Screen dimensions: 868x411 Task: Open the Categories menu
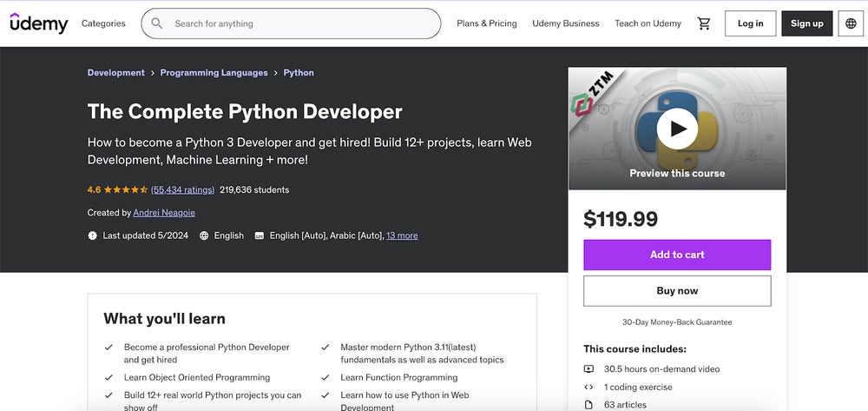click(103, 23)
